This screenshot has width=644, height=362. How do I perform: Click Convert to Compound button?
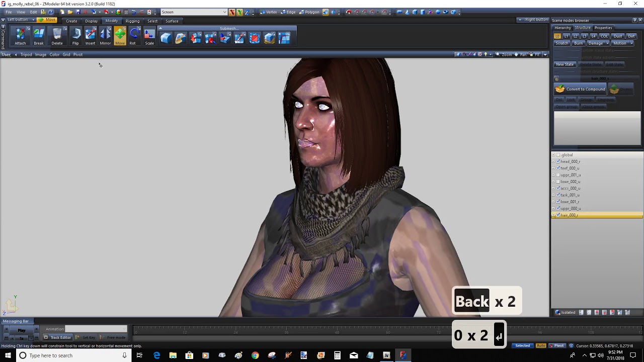click(x=580, y=89)
